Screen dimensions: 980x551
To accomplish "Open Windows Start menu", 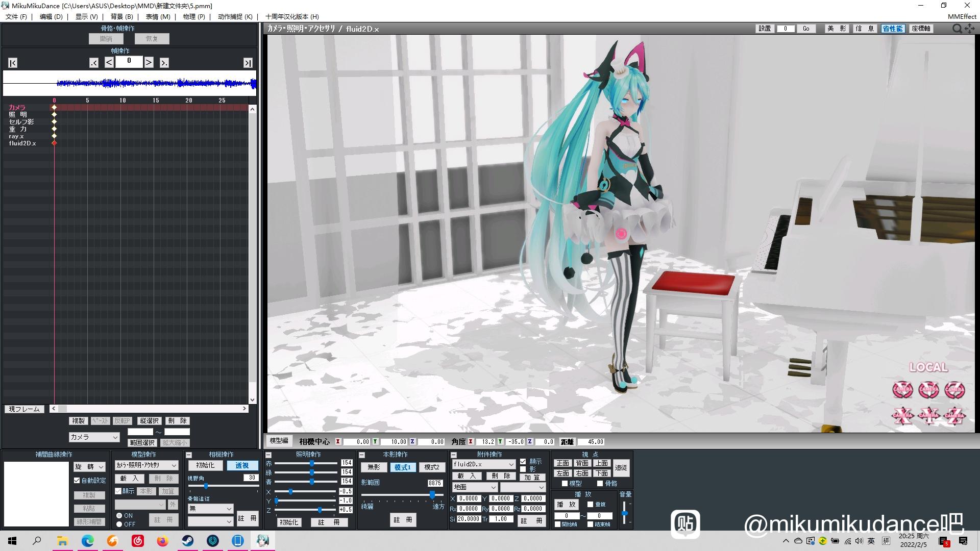I will pos(12,541).
